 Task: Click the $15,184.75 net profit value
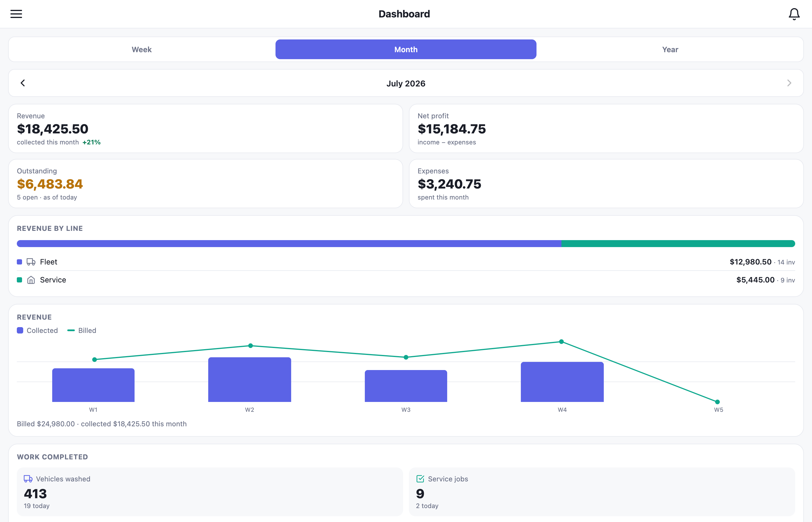(x=452, y=129)
